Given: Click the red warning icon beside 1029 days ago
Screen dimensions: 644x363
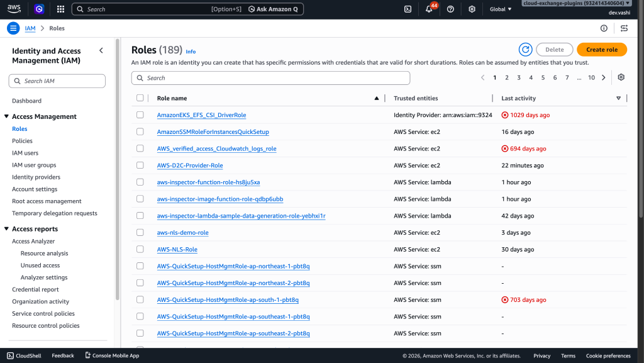Looking at the screenshot, I should [x=505, y=115].
